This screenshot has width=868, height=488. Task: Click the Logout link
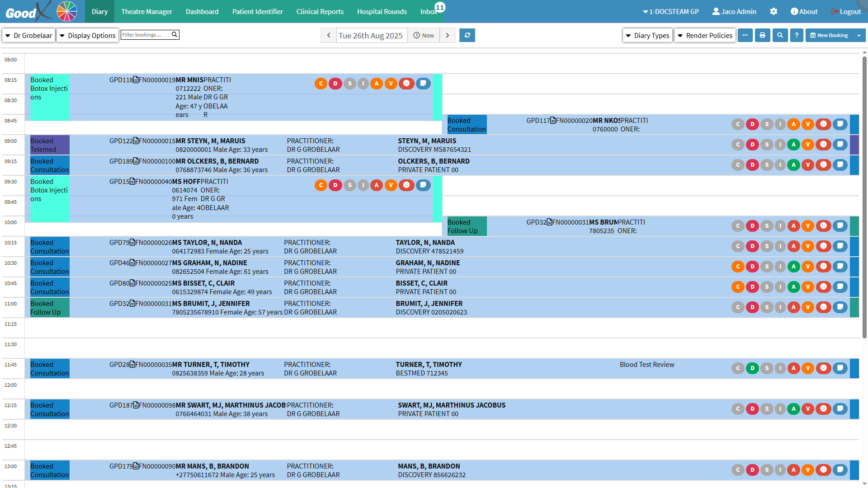(846, 12)
